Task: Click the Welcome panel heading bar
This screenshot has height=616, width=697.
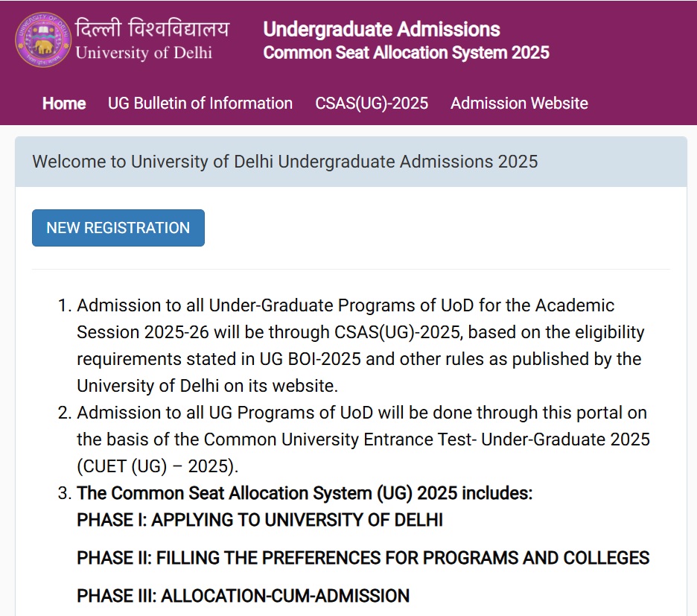Action: tap(351, 162)
